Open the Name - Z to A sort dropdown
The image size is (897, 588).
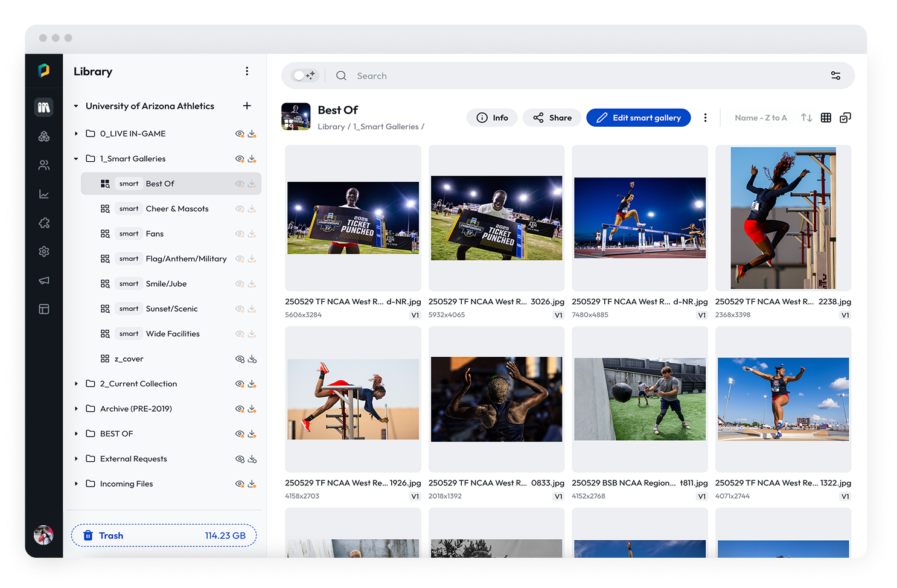[x=761, y=118]
